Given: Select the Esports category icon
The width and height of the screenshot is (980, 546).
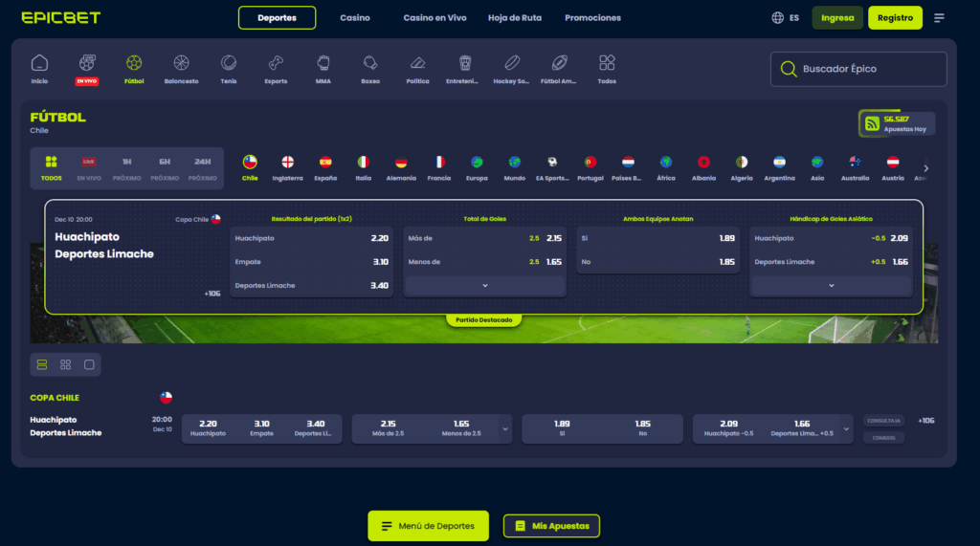Looking at the screenshot, I should (x=276, y=70).
